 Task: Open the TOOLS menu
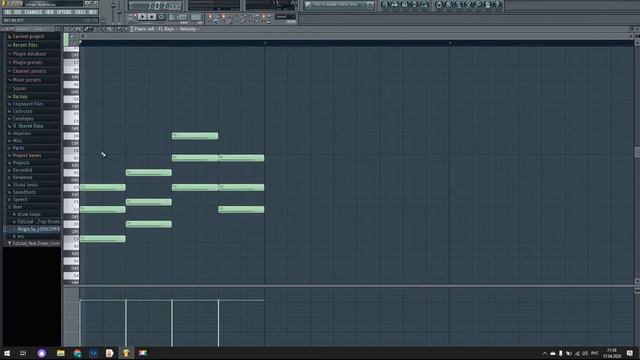(x=80, y=12)
